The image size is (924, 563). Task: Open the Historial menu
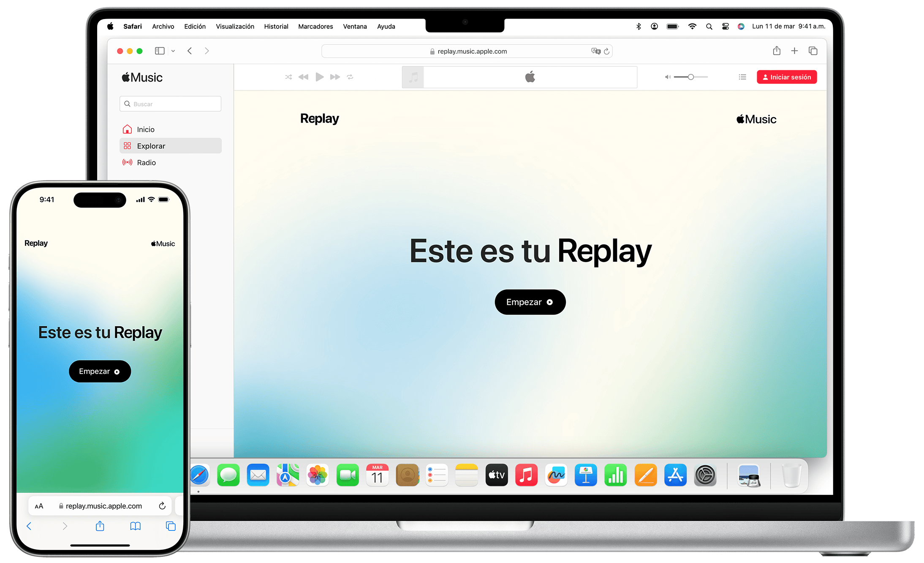tap(276, 26)
